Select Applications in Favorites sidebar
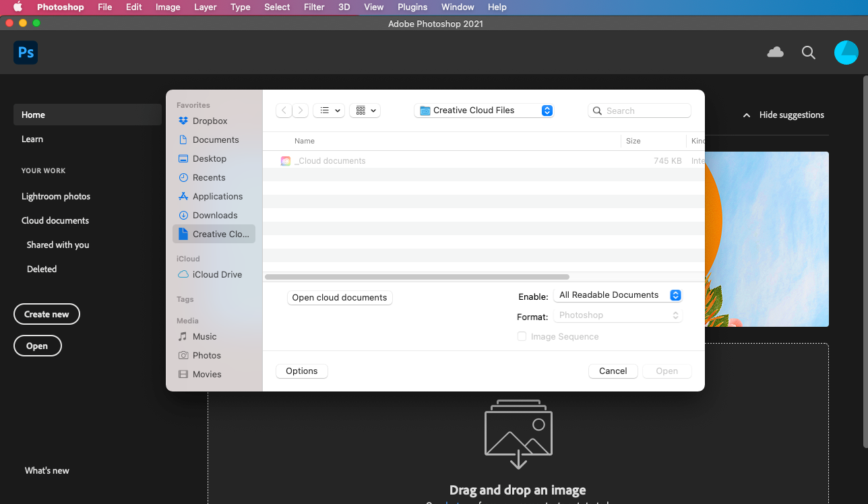 click(x=214, y=197)
